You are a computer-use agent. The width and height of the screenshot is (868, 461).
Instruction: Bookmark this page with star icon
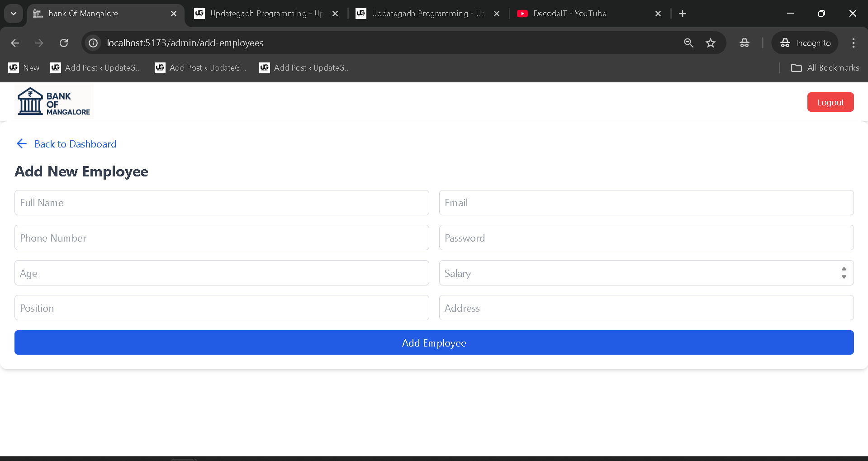click(x=711, y=43)
